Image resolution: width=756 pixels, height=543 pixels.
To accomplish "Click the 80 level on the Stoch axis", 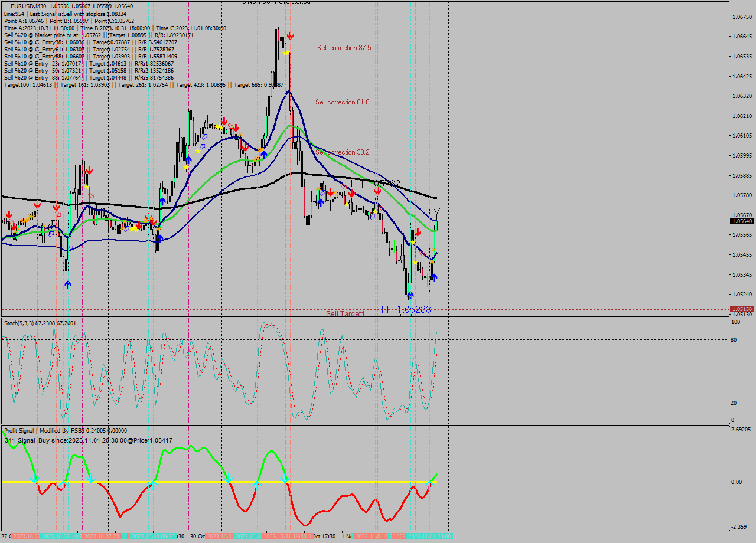I will click(x=734, y=340).
